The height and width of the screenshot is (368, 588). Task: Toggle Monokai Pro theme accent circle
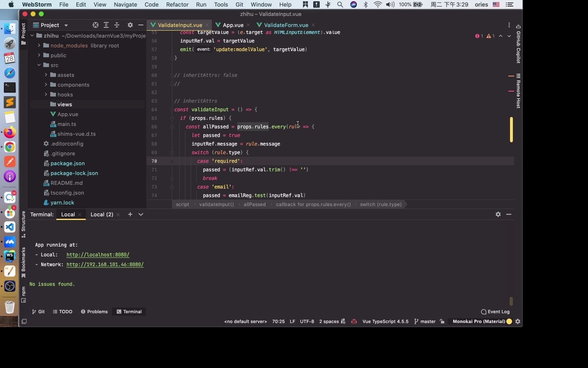point(509,321)
